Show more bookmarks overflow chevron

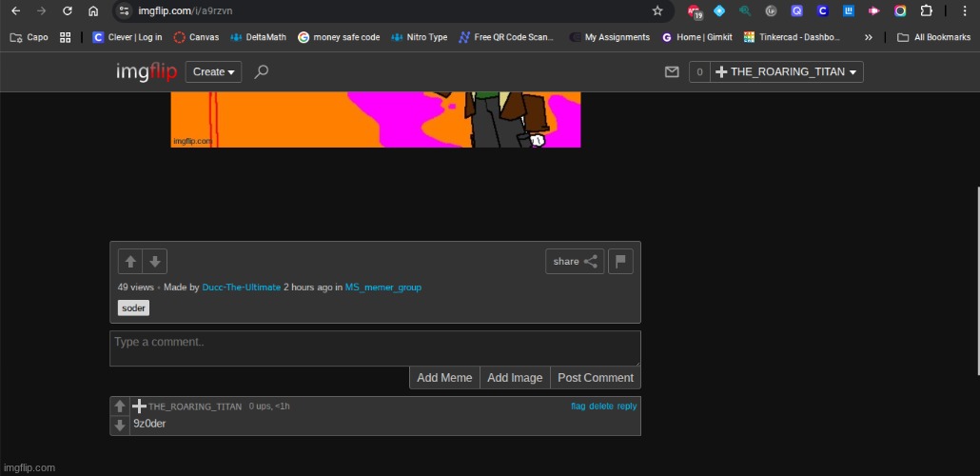[x=868, y=37]
